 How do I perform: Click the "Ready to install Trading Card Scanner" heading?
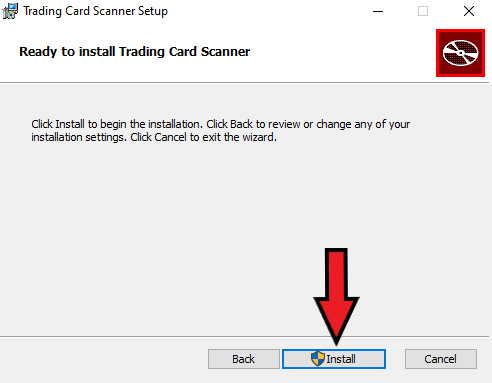pyautogui.click(x=135, y=52)
